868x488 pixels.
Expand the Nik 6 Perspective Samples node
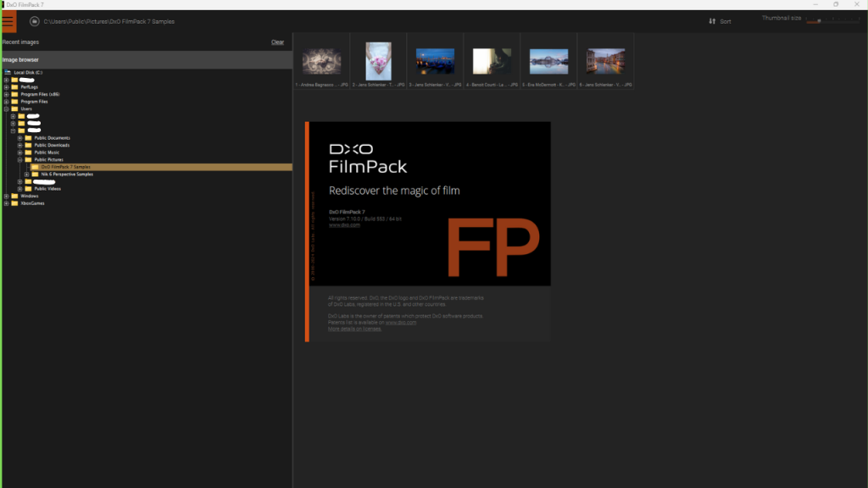26,175
